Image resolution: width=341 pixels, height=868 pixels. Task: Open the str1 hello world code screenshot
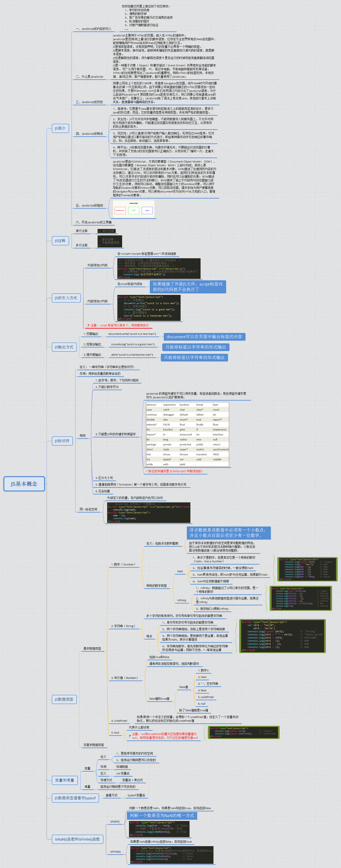tap(282, 636)
